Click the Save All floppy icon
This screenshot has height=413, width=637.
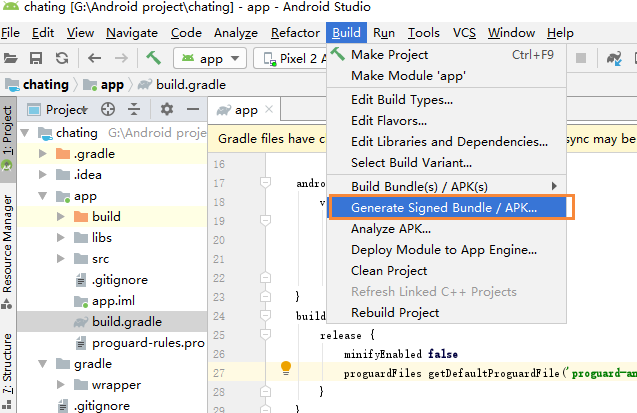pos(36,58)
